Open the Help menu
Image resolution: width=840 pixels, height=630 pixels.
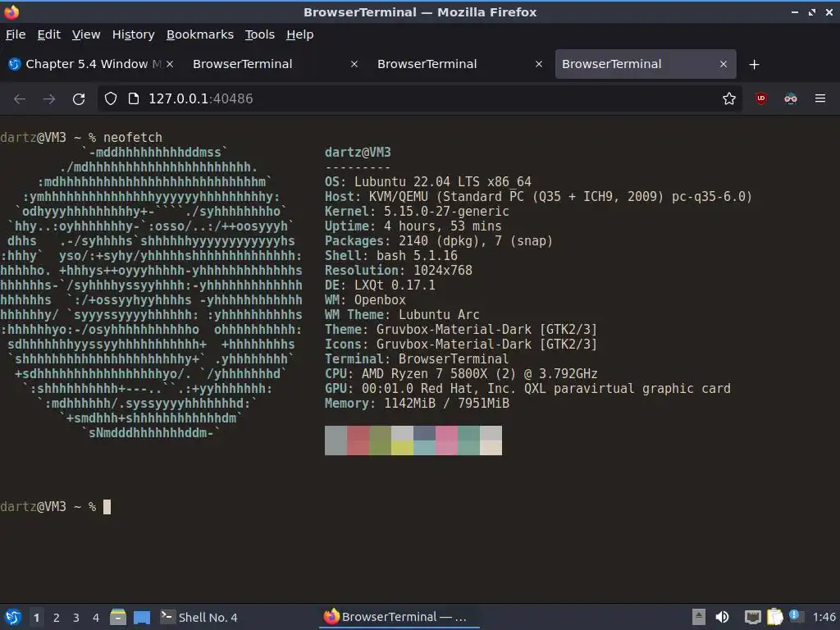[300, 34]
